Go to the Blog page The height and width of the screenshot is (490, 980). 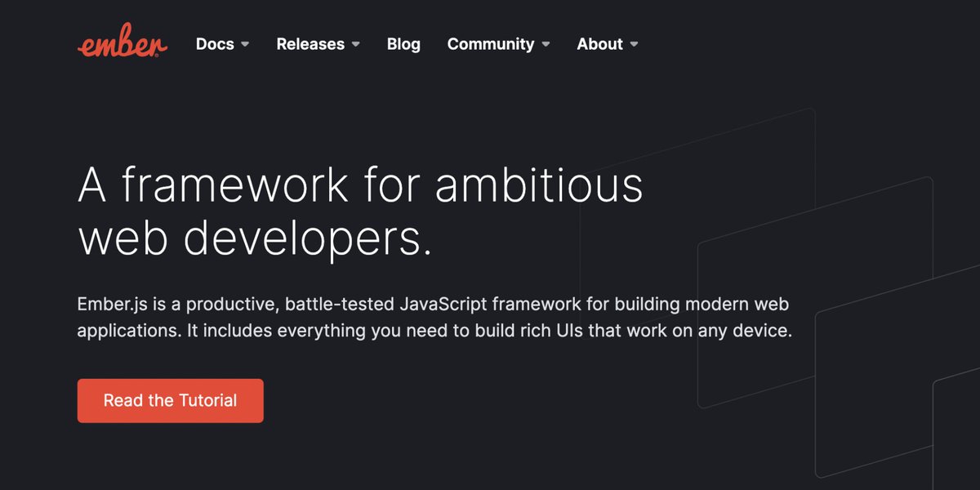pyautogui.click(x=403, y=44)
